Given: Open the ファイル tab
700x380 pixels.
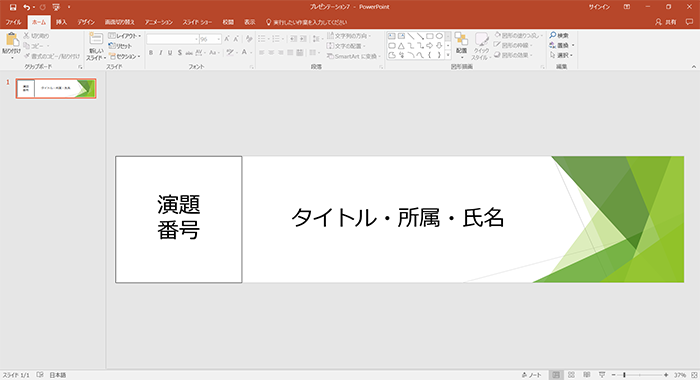Looking at the screenshot, I should point(13,22).
